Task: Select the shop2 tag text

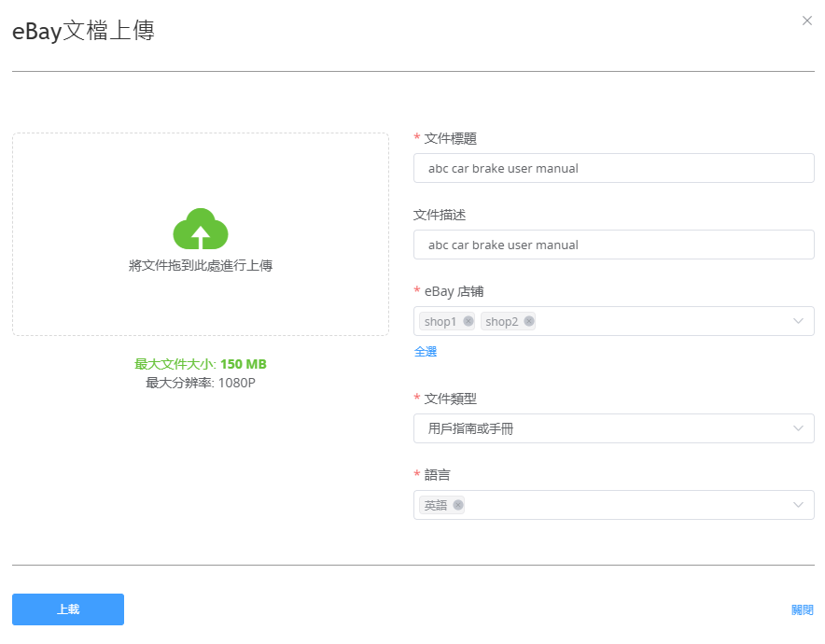Action: tap(501, 321)
